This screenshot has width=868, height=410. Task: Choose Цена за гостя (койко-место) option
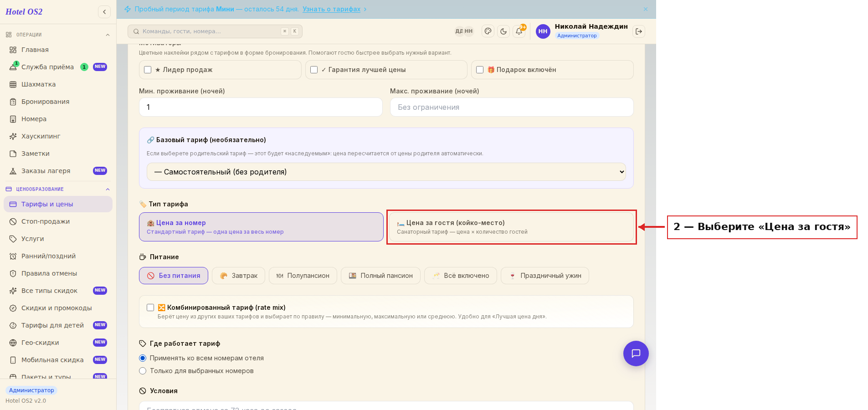pos(512,227)
